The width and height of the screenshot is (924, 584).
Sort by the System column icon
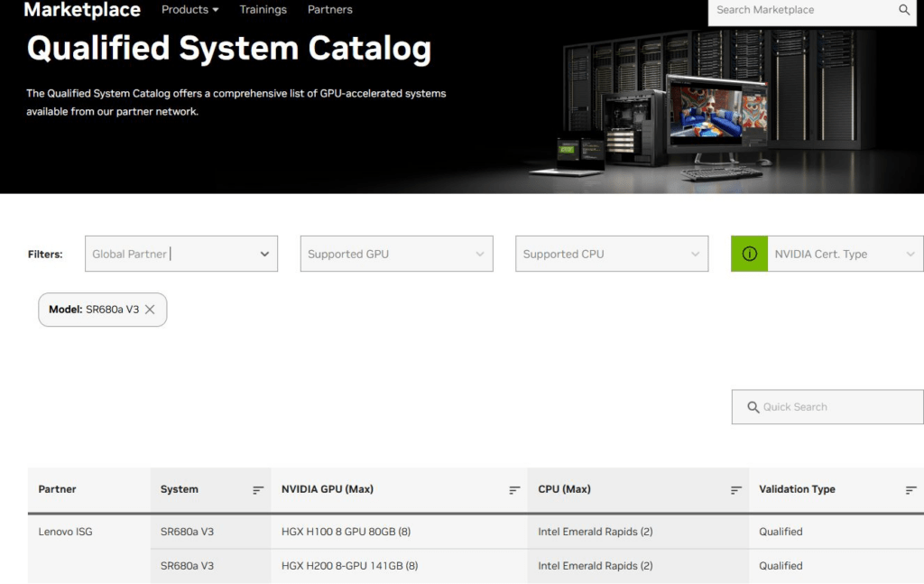[x=257, y=490]
